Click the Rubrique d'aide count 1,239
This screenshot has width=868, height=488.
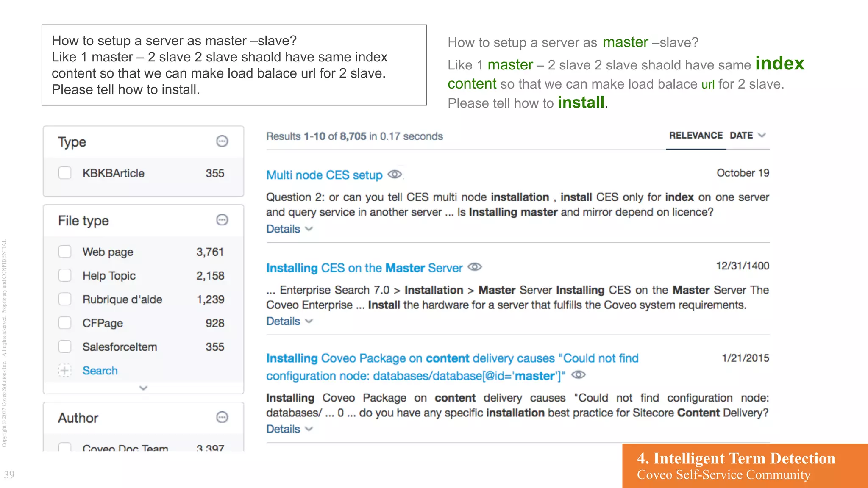tap(210, 299)
